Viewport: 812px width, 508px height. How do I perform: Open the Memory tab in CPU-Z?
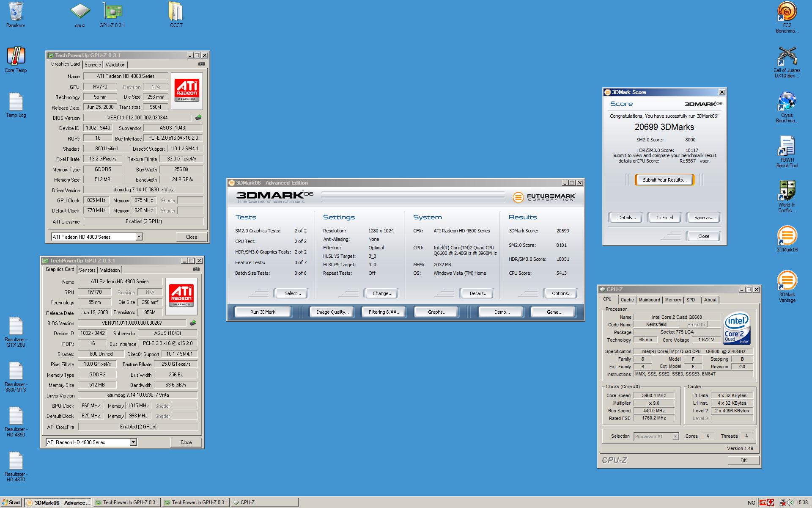pos(673,300)
